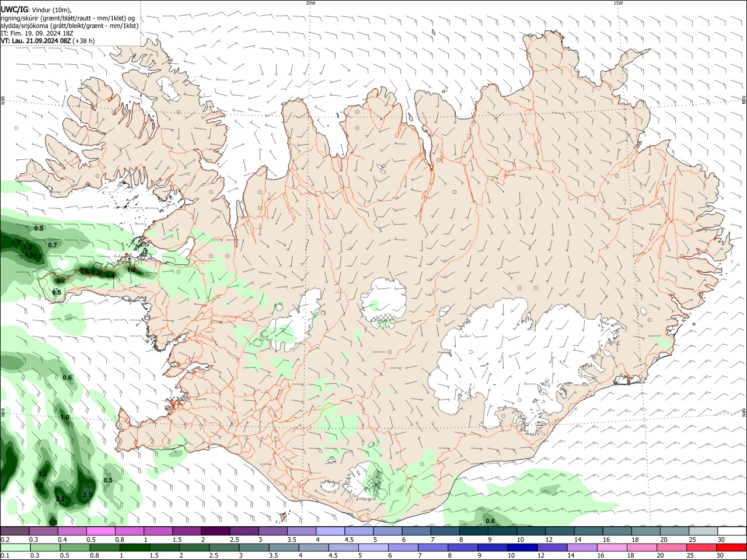Click the 'IT: Fim. 19. 09. 2024 18Z' text
This screenshot has width=747, height=560.
[36, 33]
